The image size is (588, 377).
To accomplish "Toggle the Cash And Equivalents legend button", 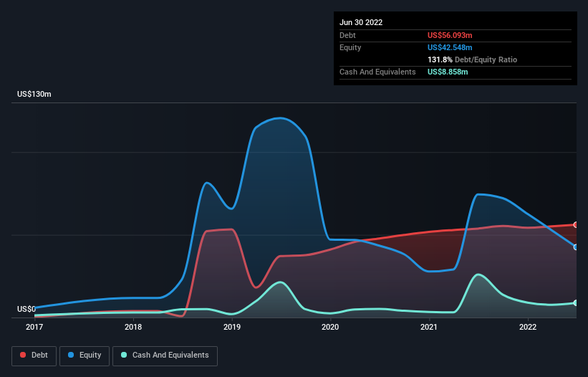I will (165, 355).
